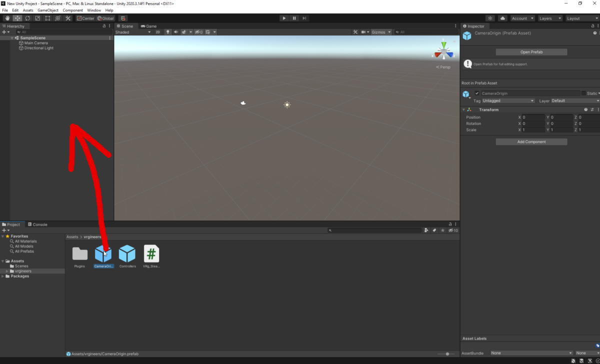Image resolution: width=600 pixels, height=364 pixels.
Task: Click the Open Prefab button
Action: 531,51
